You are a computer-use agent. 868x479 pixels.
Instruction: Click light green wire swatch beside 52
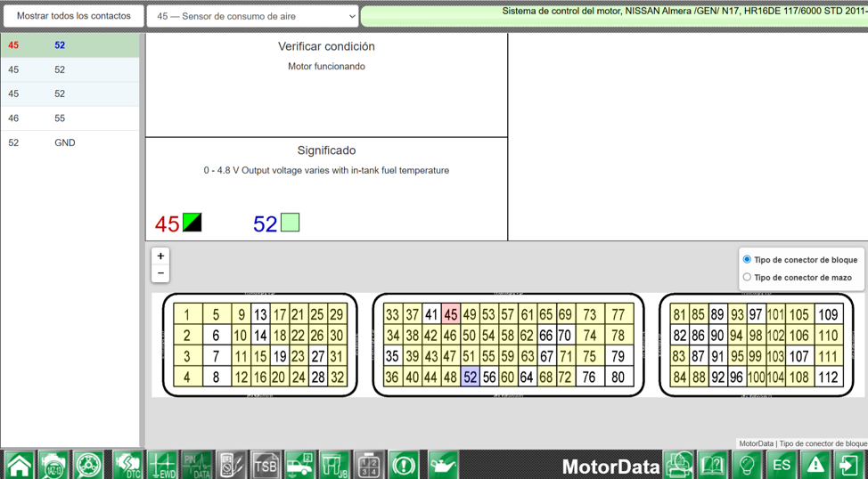tap(290, 223)
